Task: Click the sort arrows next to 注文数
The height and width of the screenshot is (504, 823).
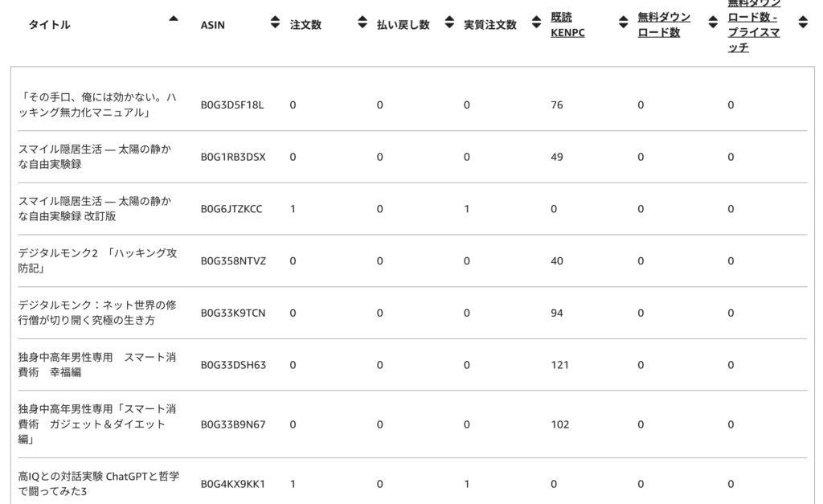Action: (362, 24)
